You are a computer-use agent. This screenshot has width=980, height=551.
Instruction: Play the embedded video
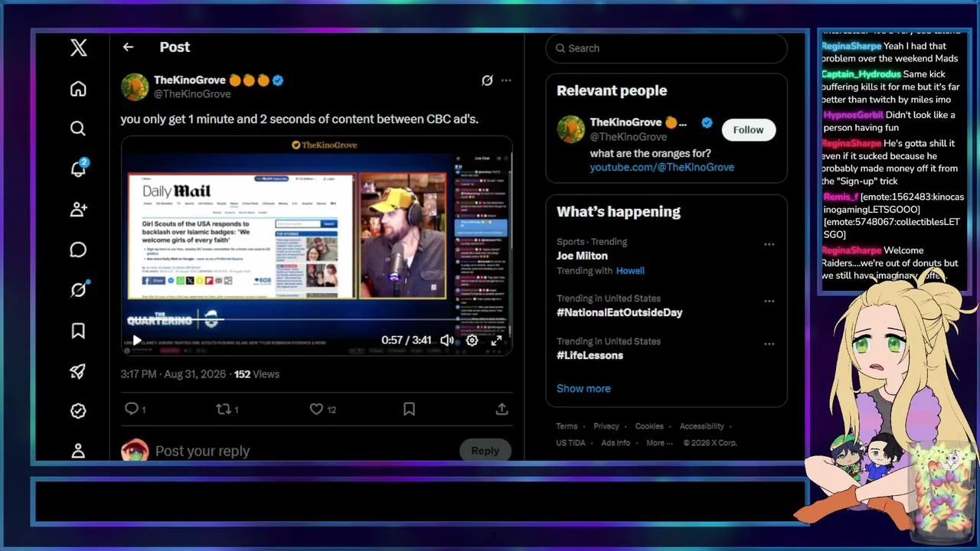[137, 341]
